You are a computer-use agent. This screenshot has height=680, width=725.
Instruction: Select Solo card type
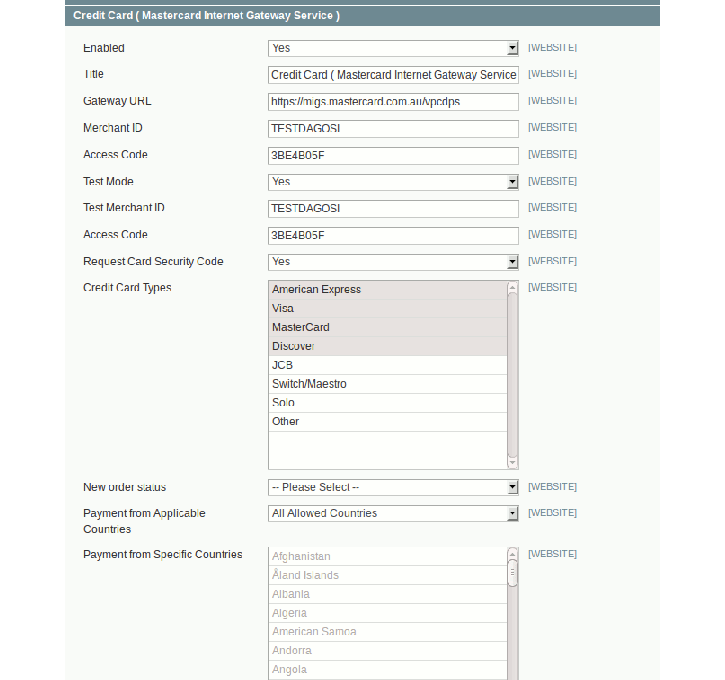(387, 403)
